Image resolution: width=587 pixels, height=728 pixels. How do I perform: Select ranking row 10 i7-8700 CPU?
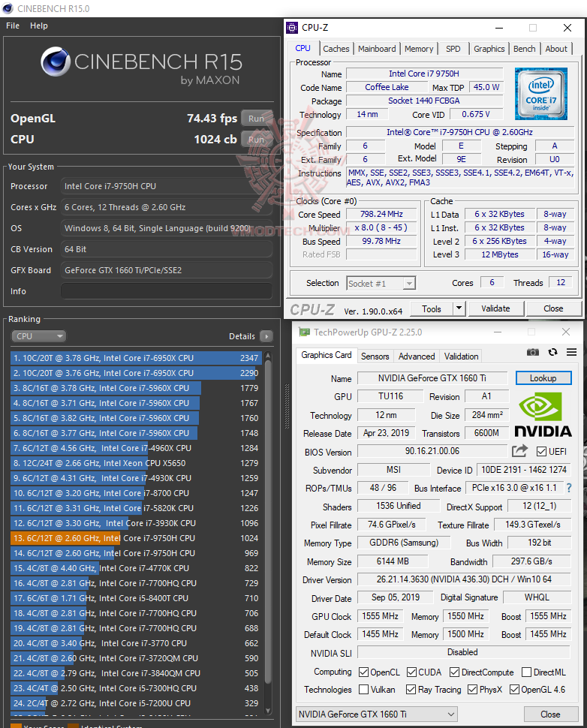tap(136, 493)
